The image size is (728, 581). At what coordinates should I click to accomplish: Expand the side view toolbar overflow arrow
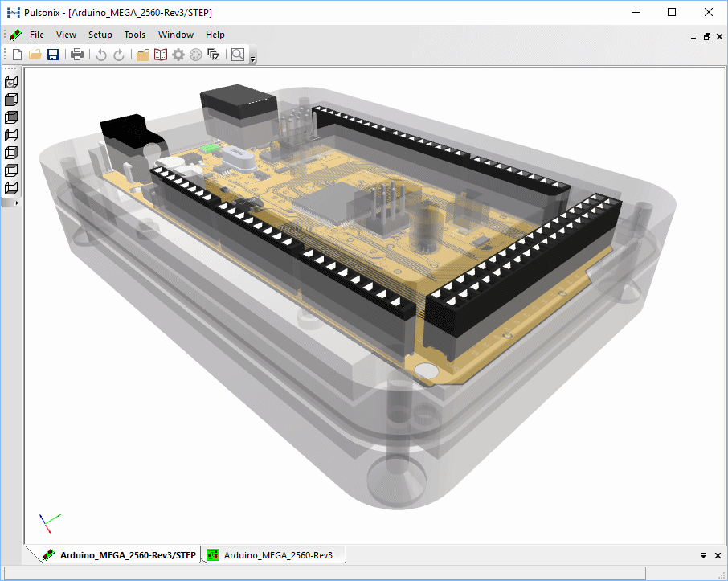tap(15, 203)
